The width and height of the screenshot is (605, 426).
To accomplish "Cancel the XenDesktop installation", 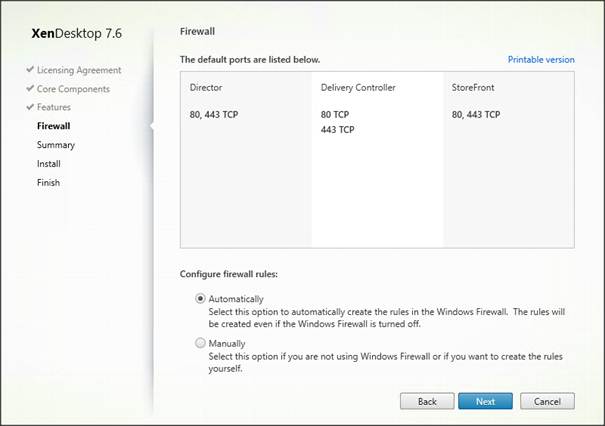I will point(547,401).
